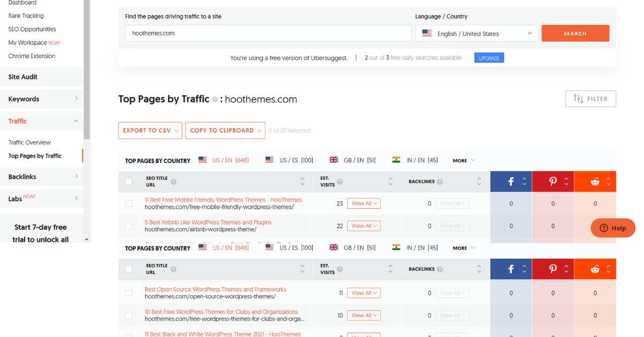Open the 5 Best Airbnb Like WordPress Themes link

pos(208,222)
